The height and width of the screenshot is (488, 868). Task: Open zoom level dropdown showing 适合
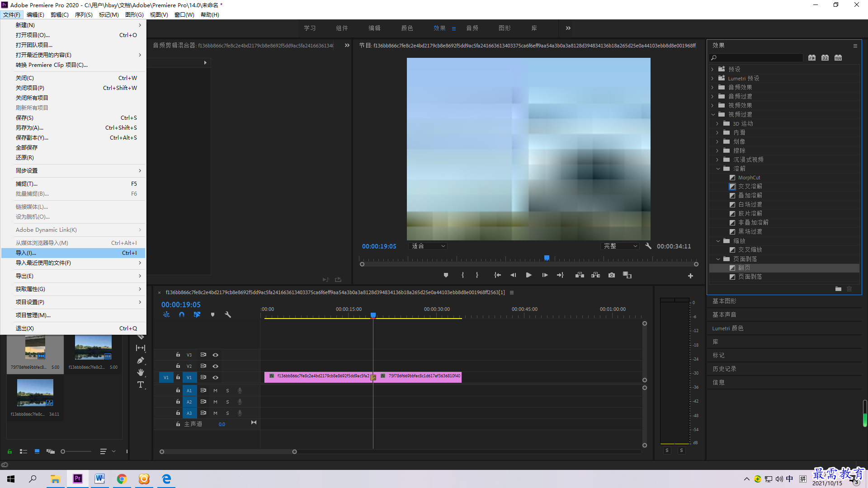[428, 246]
